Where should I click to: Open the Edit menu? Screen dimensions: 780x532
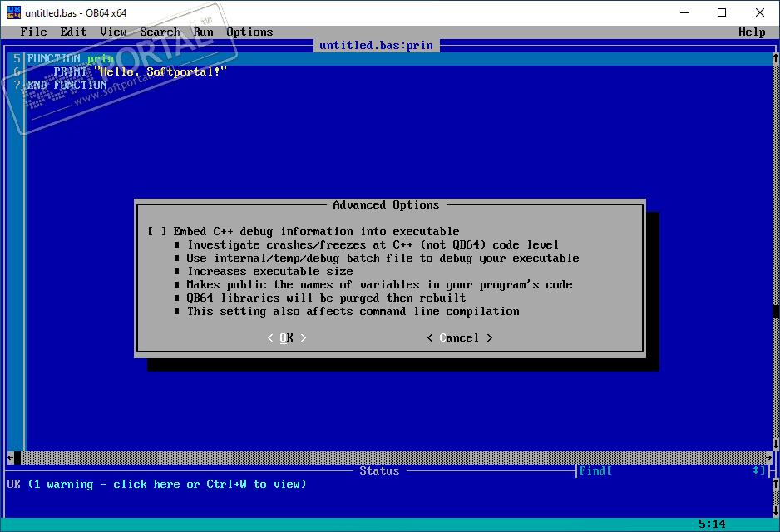click(x=73, y=32)
